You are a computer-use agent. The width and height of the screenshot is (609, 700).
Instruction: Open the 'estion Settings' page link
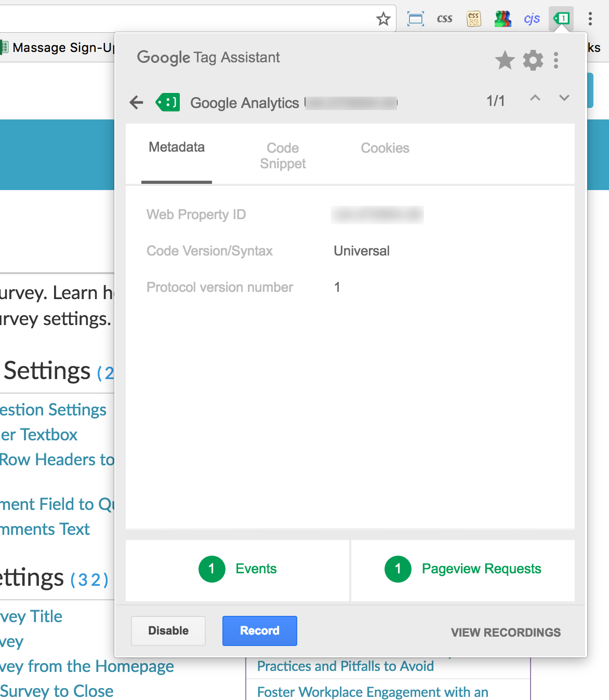pyautogui.click(x=53, y=410)
